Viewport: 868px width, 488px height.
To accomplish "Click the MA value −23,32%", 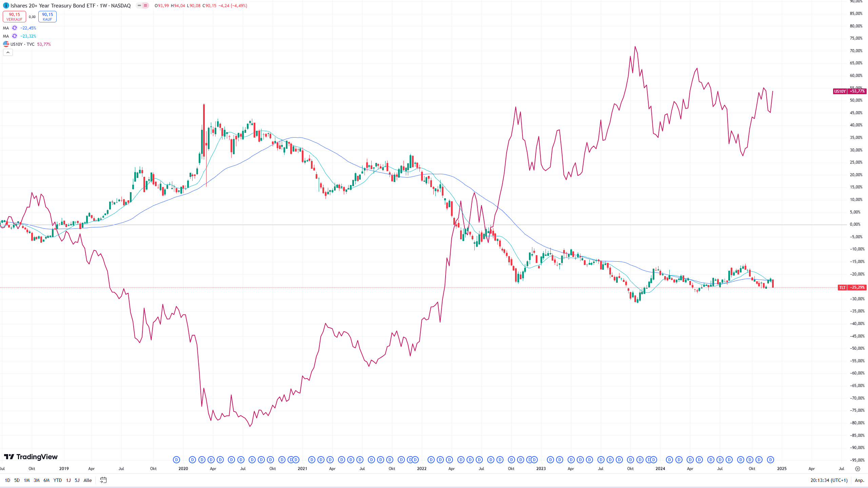I will [x=28, y=36].
